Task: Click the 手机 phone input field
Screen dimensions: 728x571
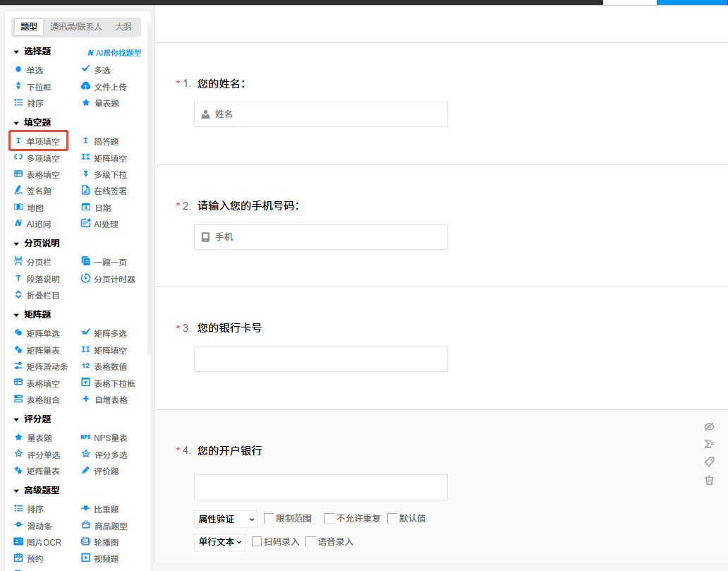Action: tap(321, 237)
